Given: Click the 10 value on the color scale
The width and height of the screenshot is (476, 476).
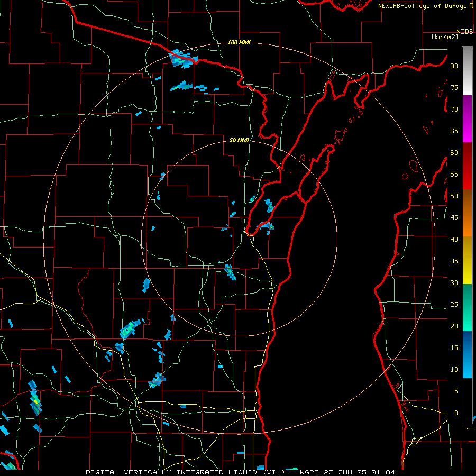Looking at the screenshot, I should (454, 370).
